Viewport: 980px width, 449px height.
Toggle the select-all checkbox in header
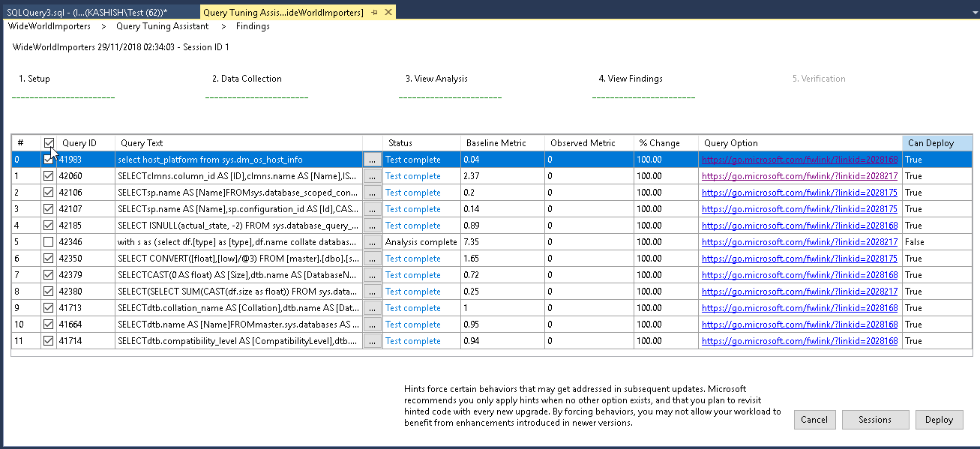[x=49, y=143]
